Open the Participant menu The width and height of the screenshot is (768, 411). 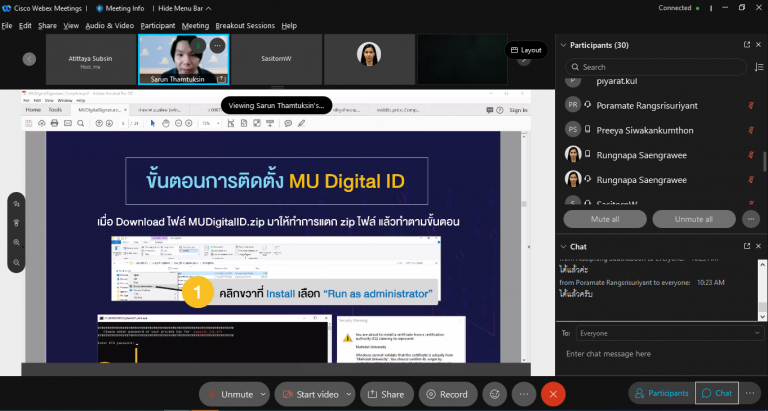click(158, 25)
